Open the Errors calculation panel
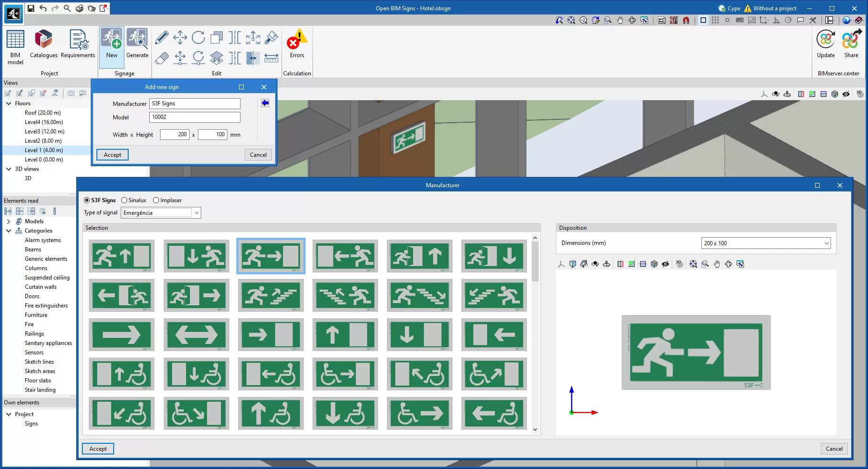 pos(297,44)
